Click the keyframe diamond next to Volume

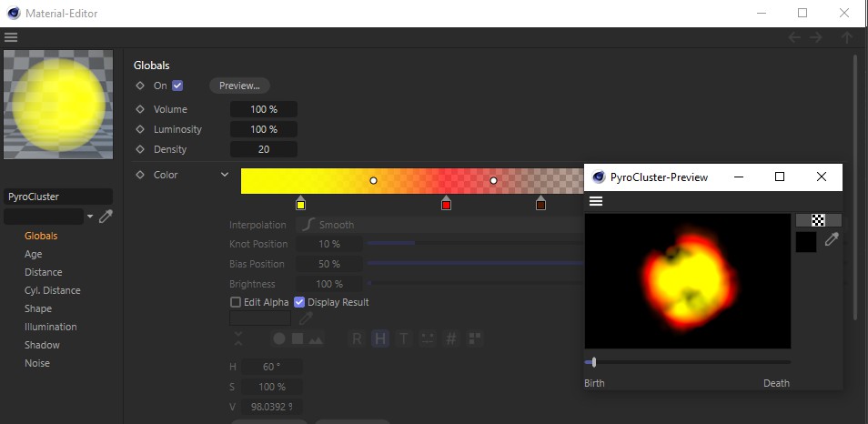(140, 109)
